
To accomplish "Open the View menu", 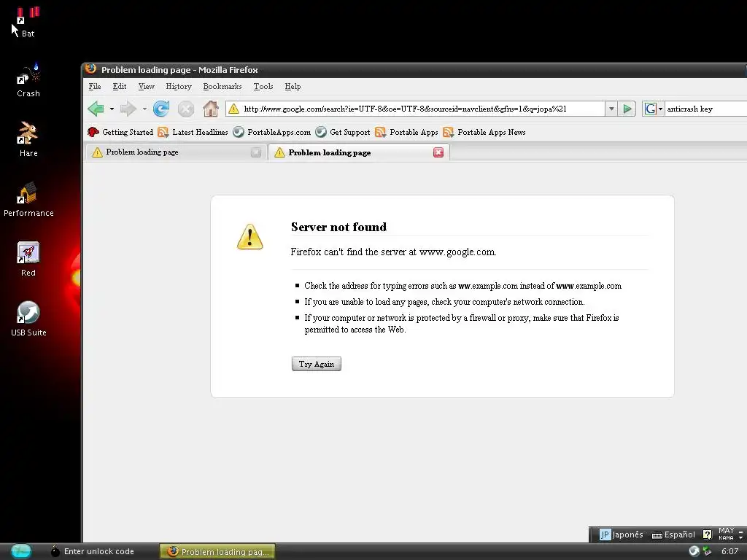I will click(x=146, y=86).
